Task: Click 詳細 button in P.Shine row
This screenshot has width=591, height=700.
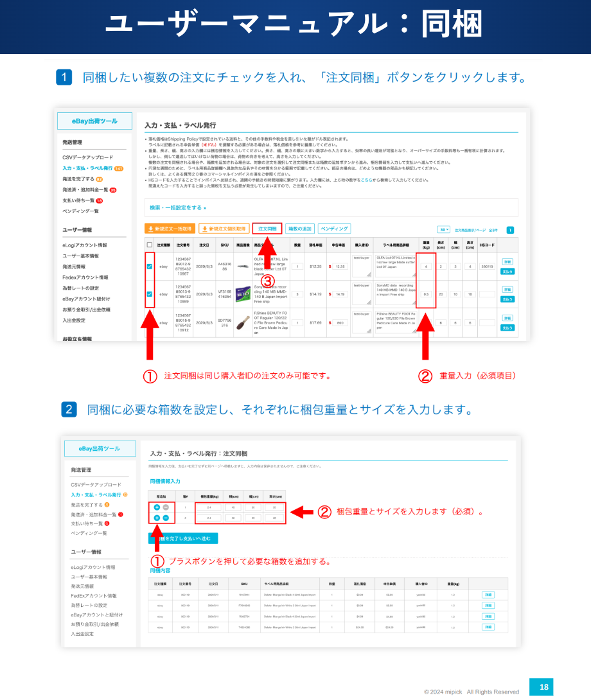Action: 507,319
